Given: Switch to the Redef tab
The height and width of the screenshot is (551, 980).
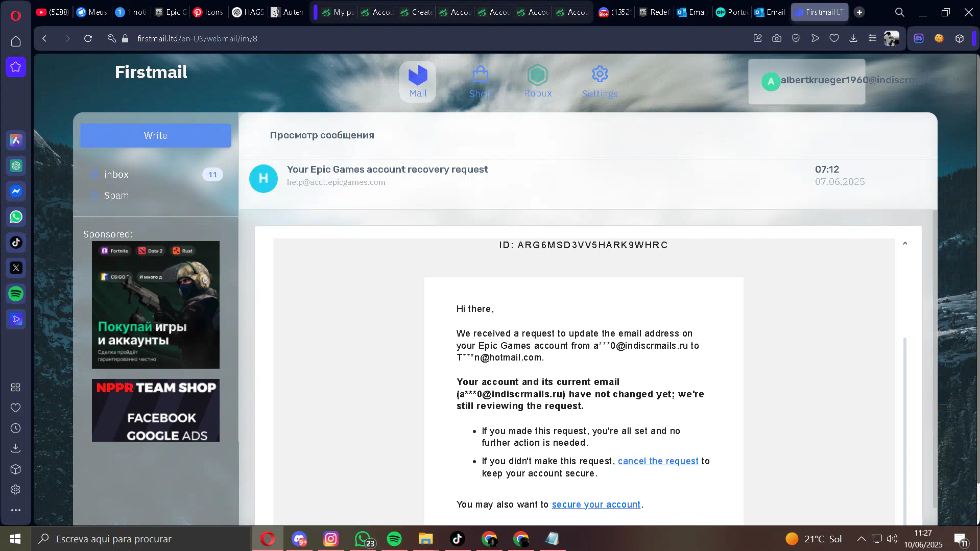Looking at the screenshot, I should [x=655, y=12].
